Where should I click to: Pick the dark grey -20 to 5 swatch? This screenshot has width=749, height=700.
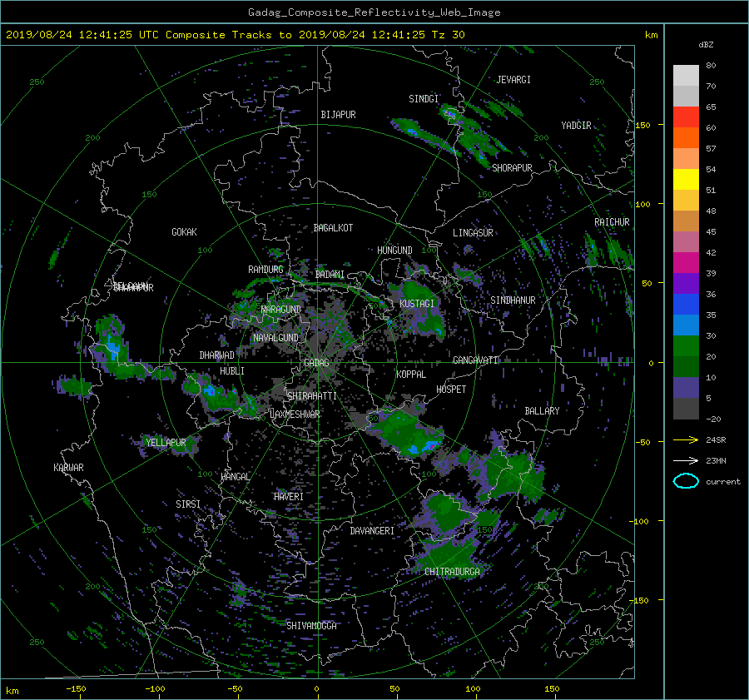[x=686, y=409]
